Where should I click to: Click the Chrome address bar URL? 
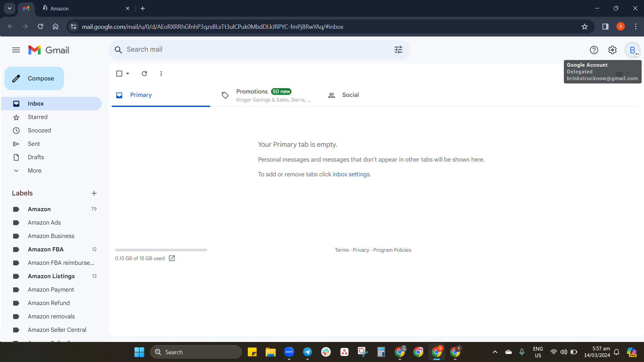[x=213, y=26]
